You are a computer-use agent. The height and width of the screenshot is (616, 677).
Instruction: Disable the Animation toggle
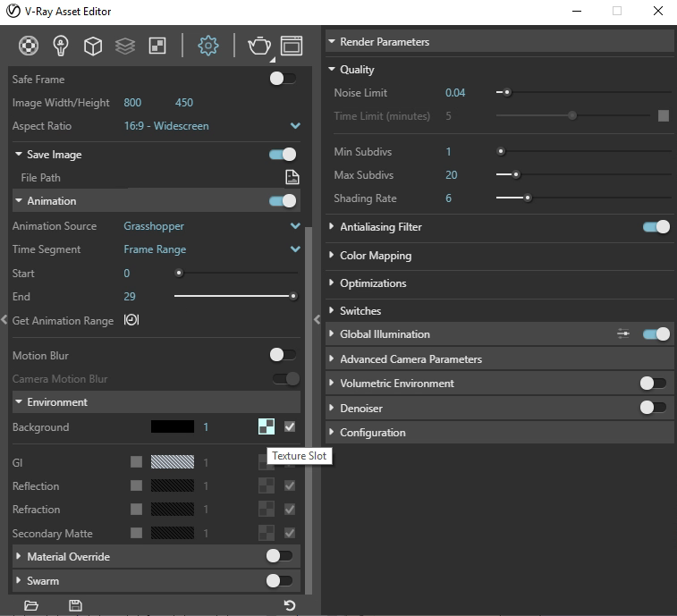pos(283,201)
